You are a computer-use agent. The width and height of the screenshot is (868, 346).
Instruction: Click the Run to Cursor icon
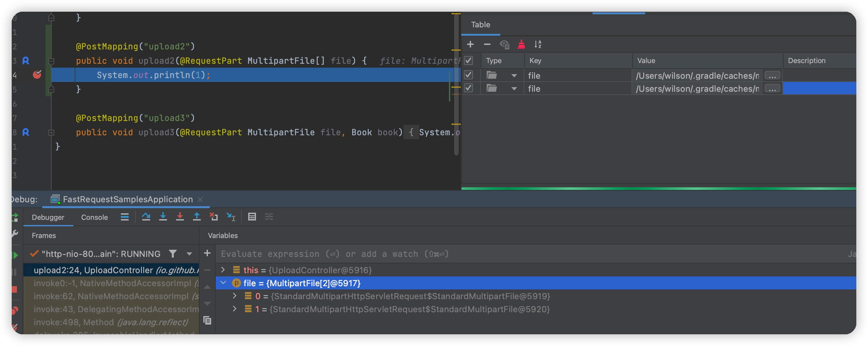point(231,217)
